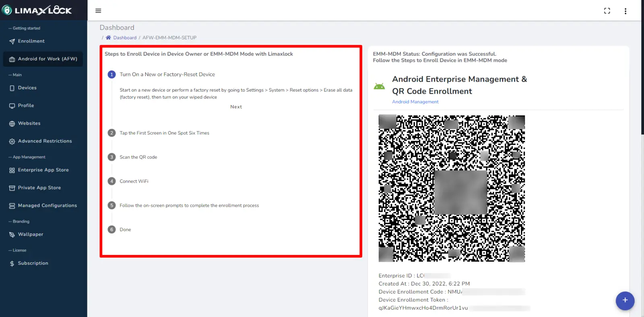Image resolution: width=644 pixels, height=317 pixels.
Task: Click the EMM-MDM Status success message
Action: pyautogui.click(x=435, y=54)
